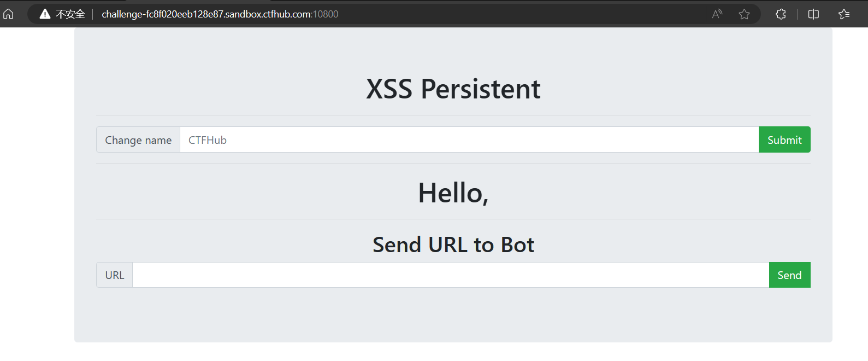868x361 pixels.
Task: Focus the CTFHub name input field
Action: pos(469,140)
